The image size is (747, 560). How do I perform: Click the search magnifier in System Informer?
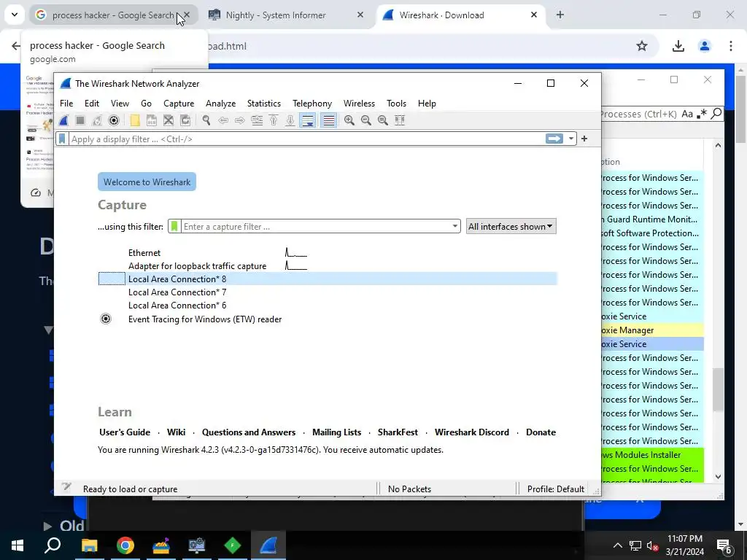[x=716, y=113]
